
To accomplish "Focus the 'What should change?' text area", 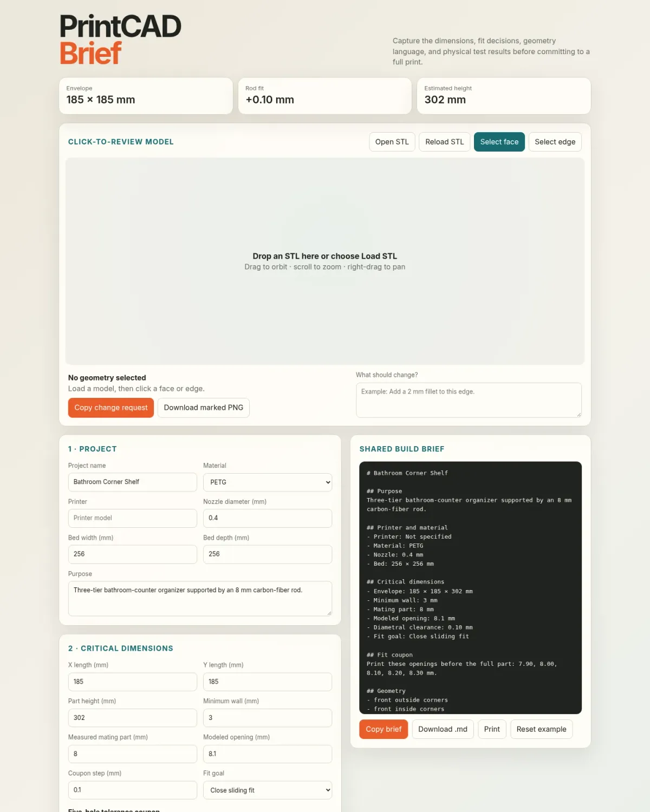I will click(x=469, y=400).
